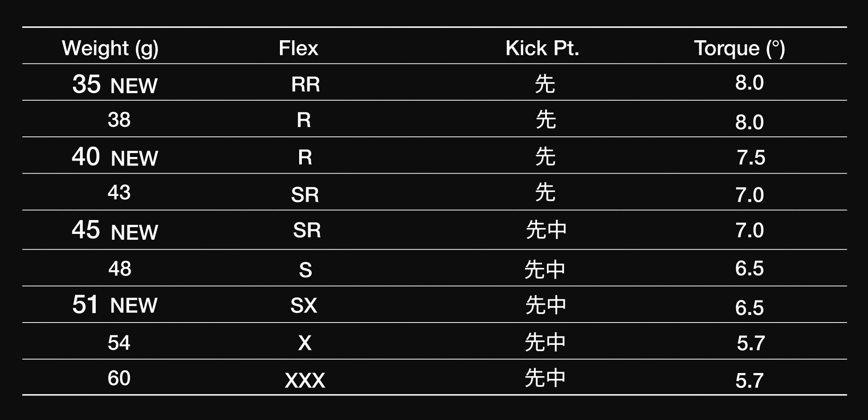The image size is (868, 420).
Task: Click the RR flex value
Action: (306, 84)
